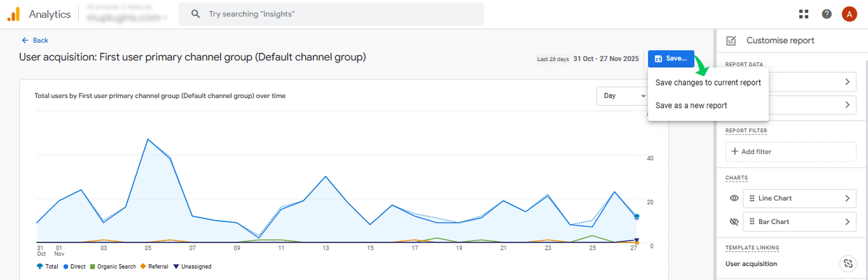Grab the Bar Chart drag handle
This screenshot has height=280, width=868.
click(x=752, y=222)
